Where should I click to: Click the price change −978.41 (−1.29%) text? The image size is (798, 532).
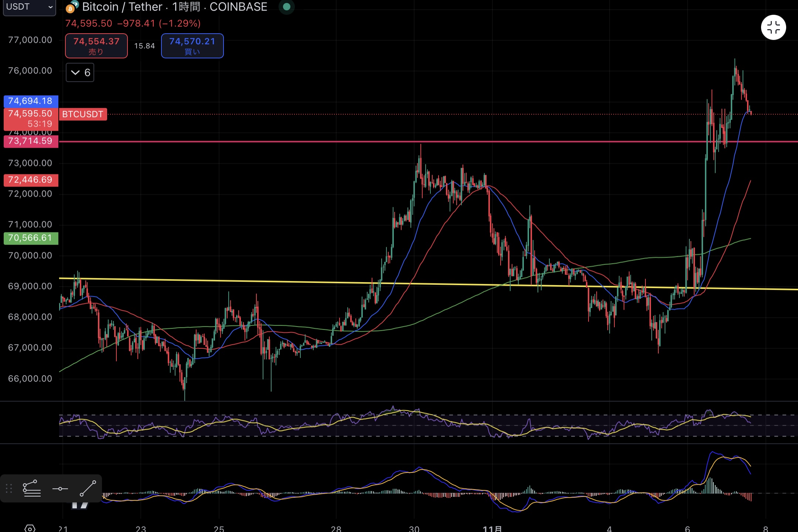(x=159, y=23)
